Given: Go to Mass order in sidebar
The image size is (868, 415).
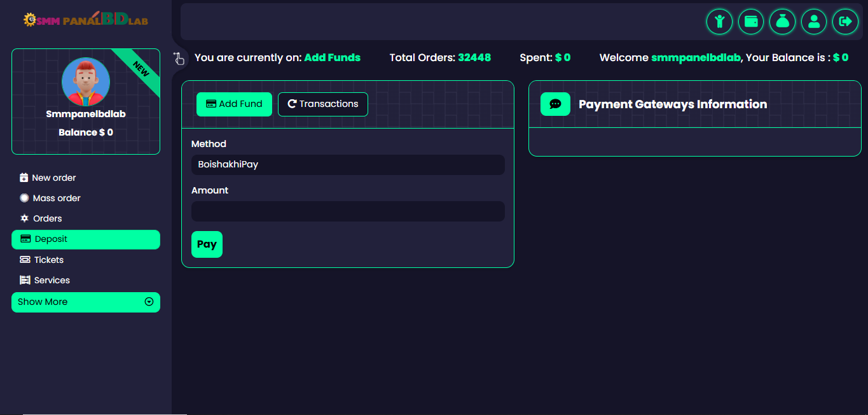Looking at the screenshot, I should point(56,199).
